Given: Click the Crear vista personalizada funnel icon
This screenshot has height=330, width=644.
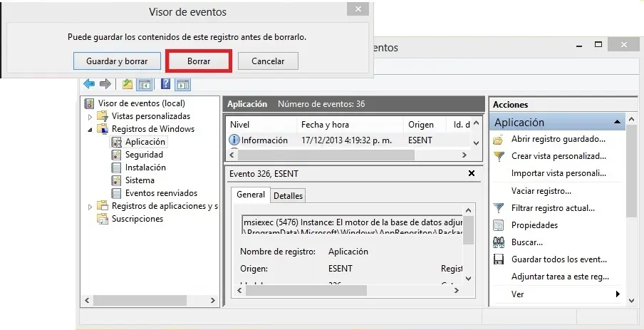Looking at the screenshot, I should 499,157.
